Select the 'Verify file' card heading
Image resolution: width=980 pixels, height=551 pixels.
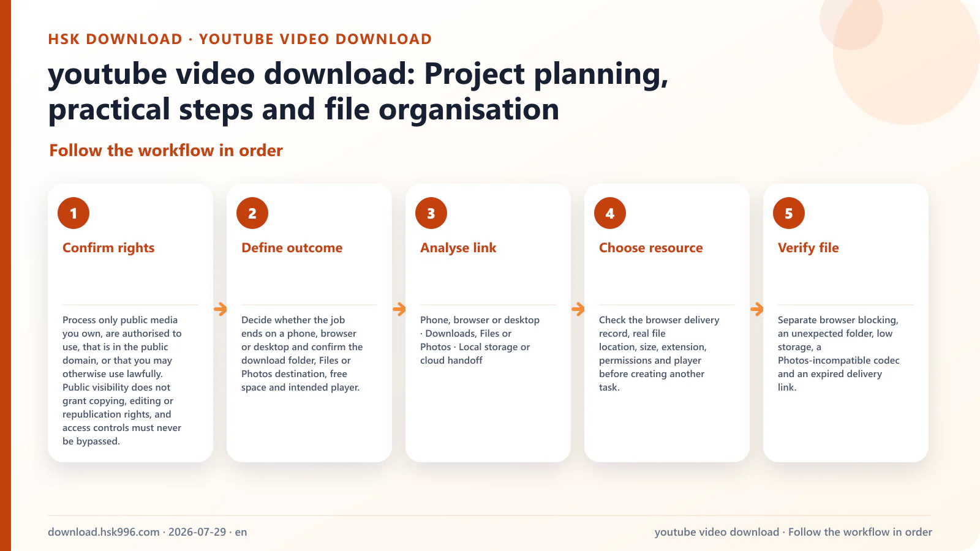click(809, 248)
